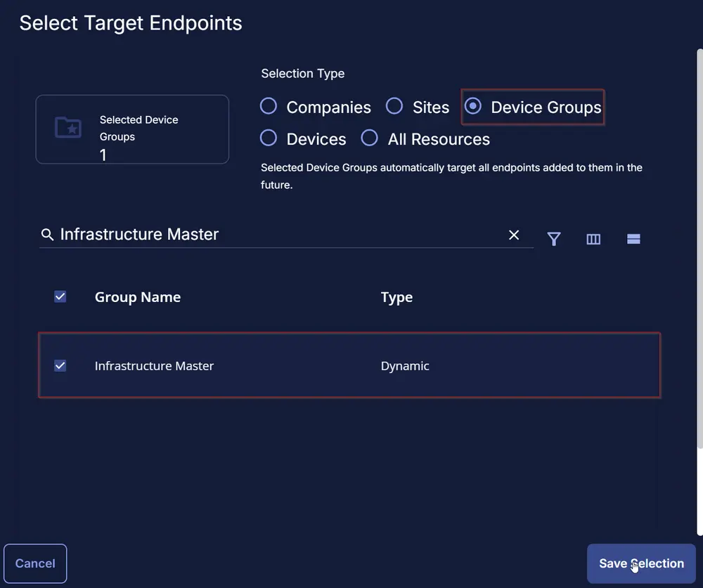Image resolution: width=703 pixels, height=588 pixels.
Task: Uncheck the Infrastructure Master row checkbox
Action: point(60,365)
